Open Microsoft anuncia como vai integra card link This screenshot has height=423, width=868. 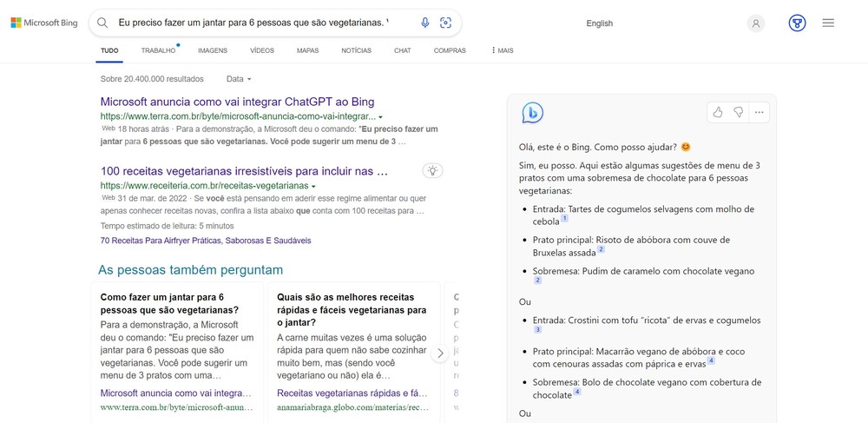click(175, 393)
